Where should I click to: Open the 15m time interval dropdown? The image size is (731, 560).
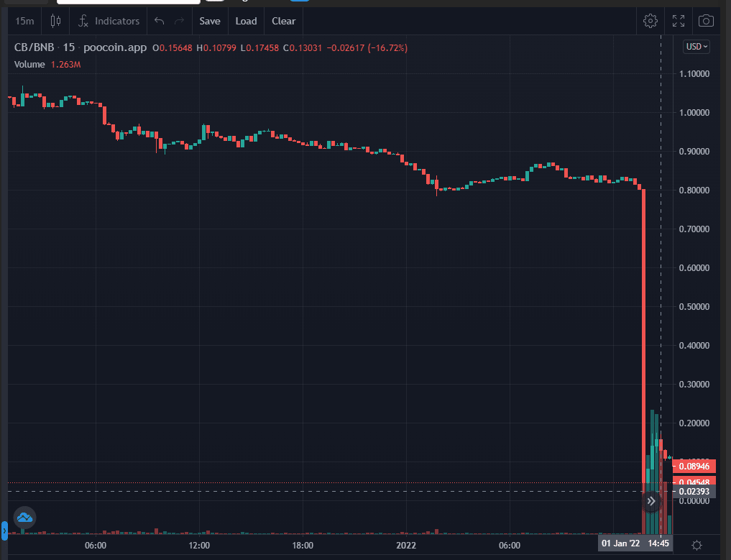(24, 21)
